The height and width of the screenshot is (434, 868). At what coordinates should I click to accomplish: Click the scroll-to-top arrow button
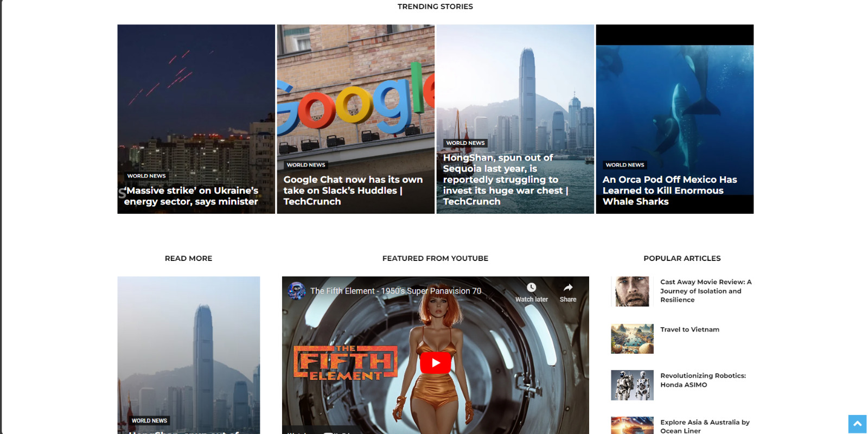click(x=858, y=424)
